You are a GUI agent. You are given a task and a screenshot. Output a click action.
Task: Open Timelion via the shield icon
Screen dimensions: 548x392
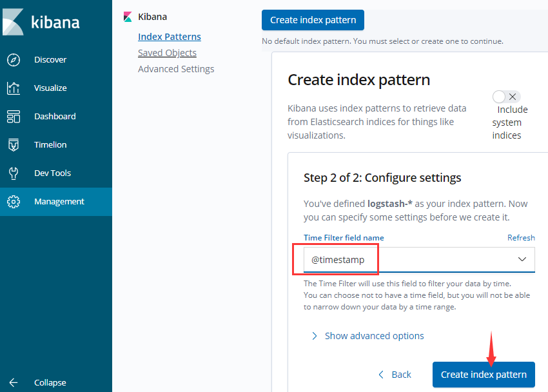tap(14, 144)
